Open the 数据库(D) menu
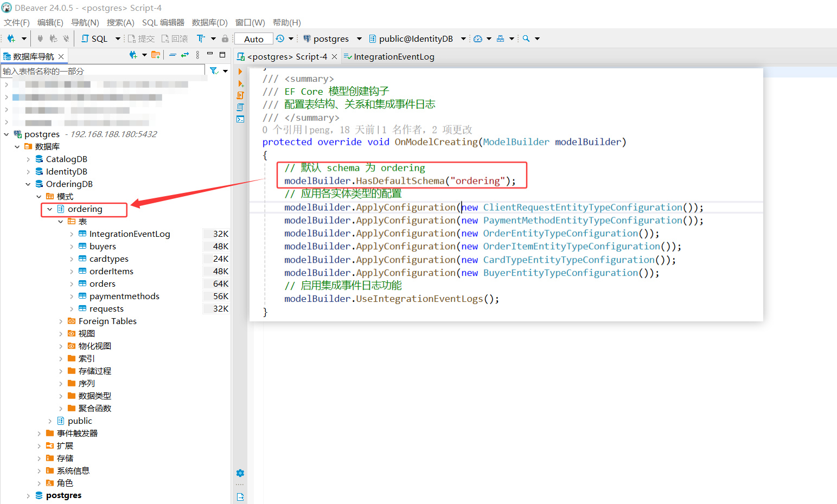 [x=210, y=22]
